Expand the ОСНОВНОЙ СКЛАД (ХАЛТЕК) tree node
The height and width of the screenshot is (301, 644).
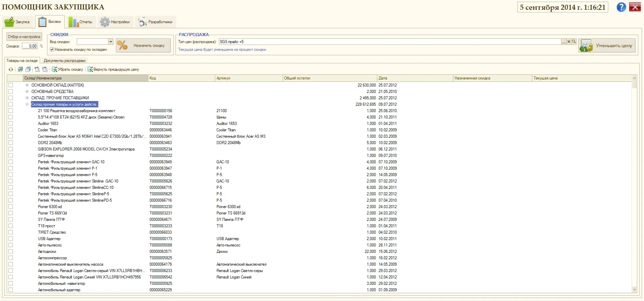point(27,85)
